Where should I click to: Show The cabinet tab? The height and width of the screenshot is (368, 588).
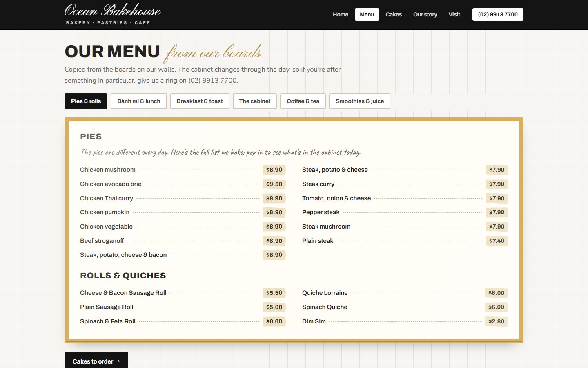[255, 101]
